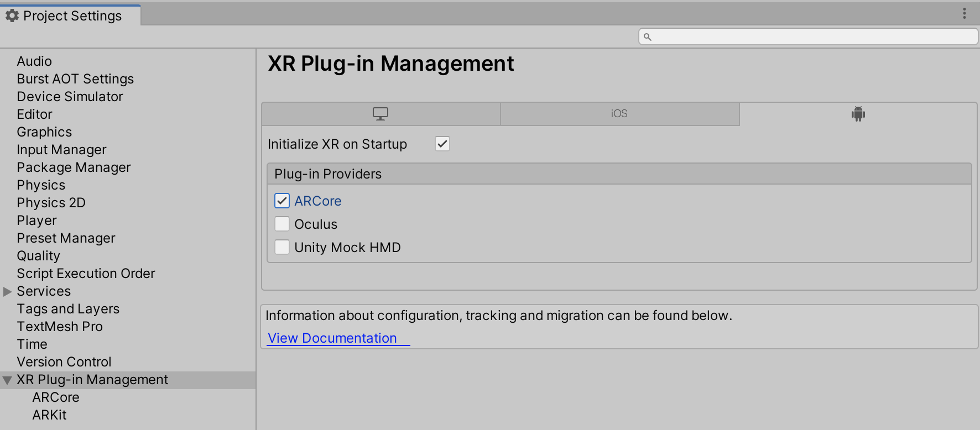Select Preset Manager settings
This screenshot has width=980, height=430.
[x=66, y=238]
